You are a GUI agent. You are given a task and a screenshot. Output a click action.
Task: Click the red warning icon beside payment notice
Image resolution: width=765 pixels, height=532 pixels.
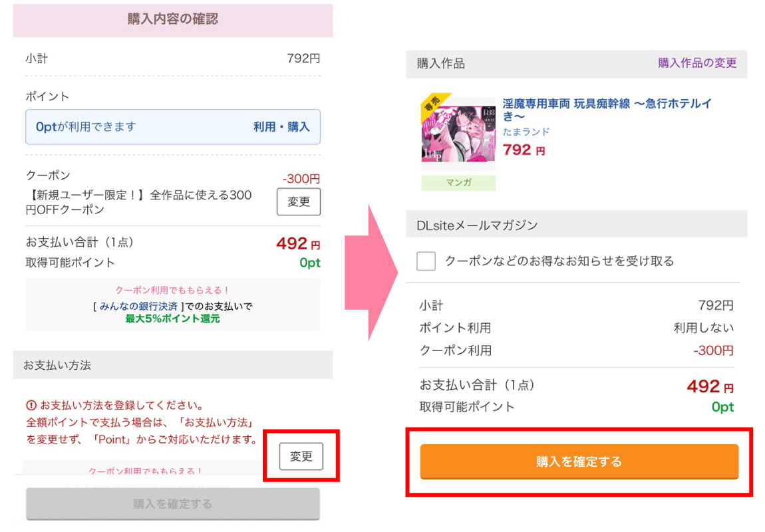pos(31,405)
